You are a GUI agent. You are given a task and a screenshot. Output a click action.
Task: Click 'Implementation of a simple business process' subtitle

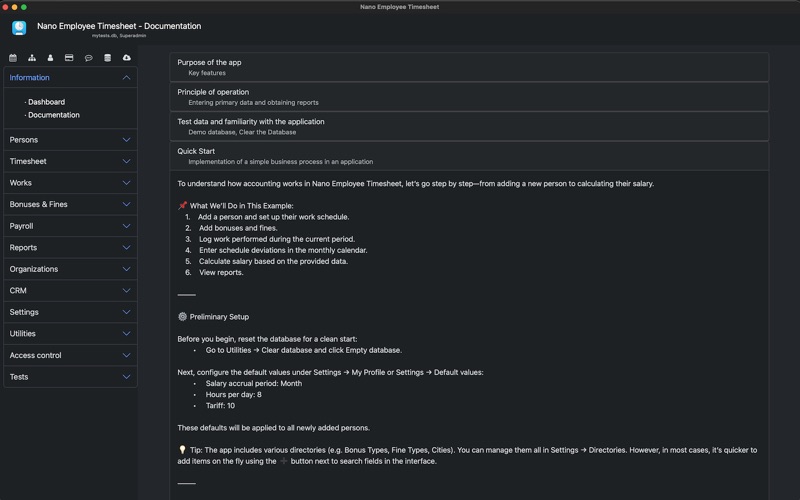pyautogui.click(x=280, y=162)
